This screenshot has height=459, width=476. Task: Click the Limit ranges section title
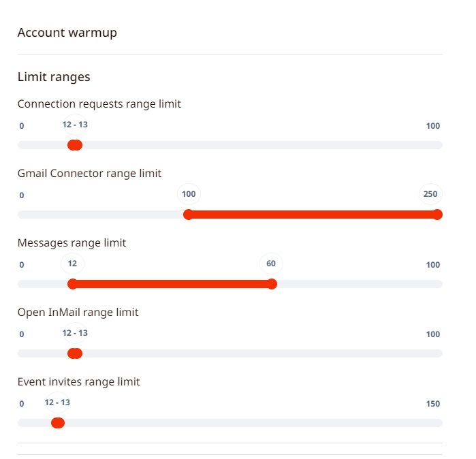tap(54, 77)
